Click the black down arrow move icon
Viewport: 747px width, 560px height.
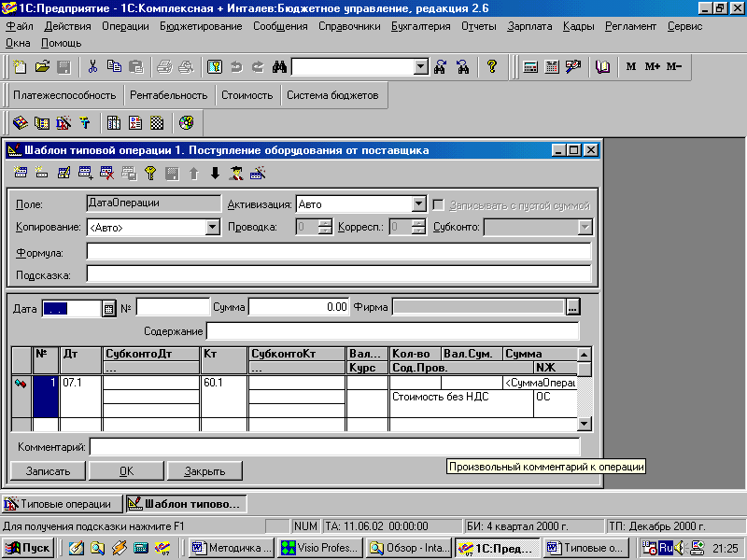[216, 173]
